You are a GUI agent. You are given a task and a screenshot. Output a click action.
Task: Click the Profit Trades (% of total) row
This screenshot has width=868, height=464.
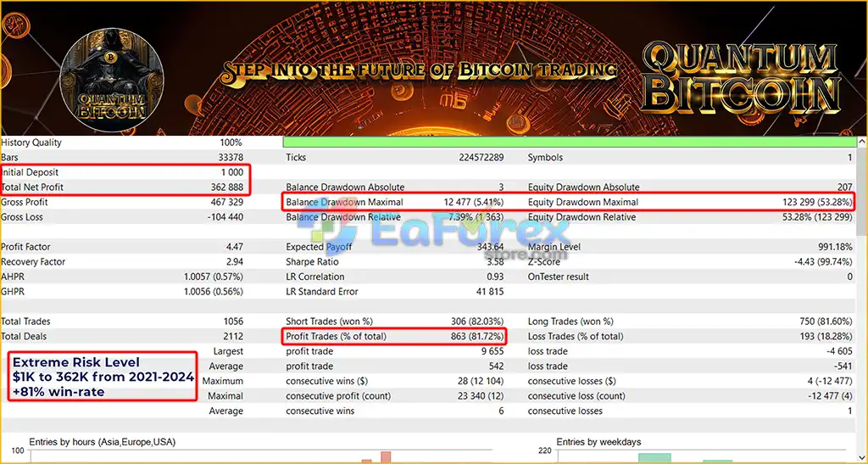tap(395, 336)
